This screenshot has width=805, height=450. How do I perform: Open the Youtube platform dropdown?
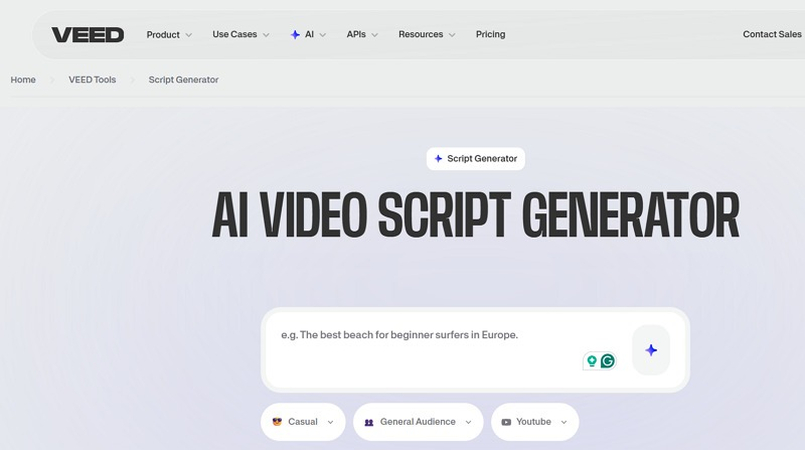(x=534, y=422)
